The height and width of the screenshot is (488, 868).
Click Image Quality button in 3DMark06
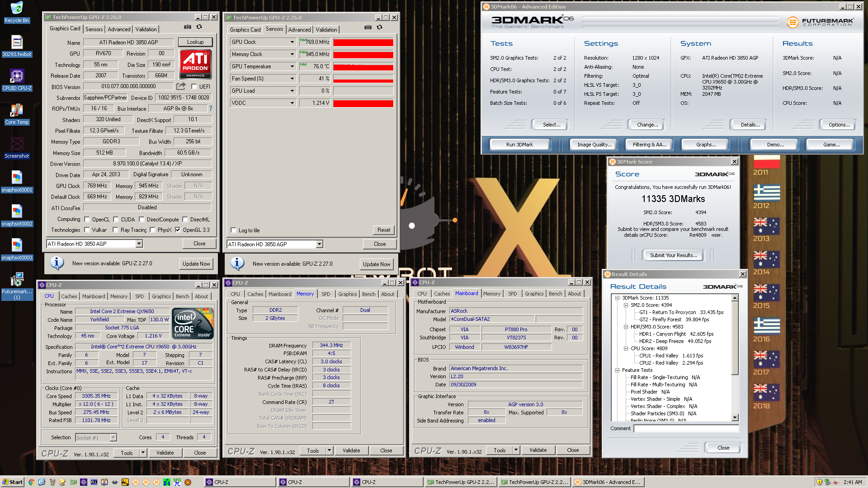point(594,145)
